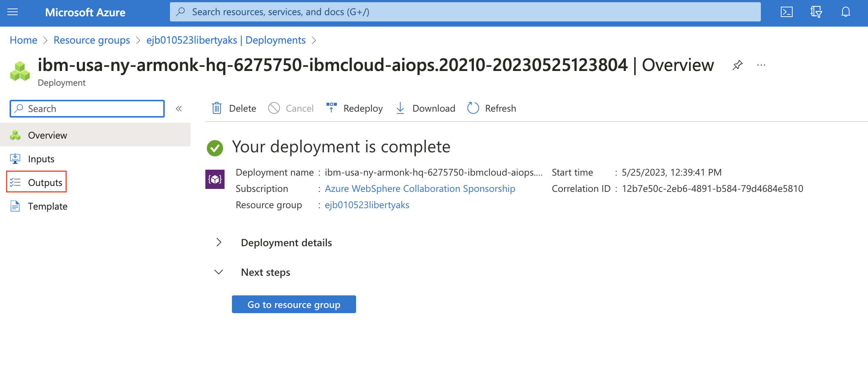Screen dimensions: 868x366
Task: Click Microsoft Azure brand title
Action: point(85,12)
